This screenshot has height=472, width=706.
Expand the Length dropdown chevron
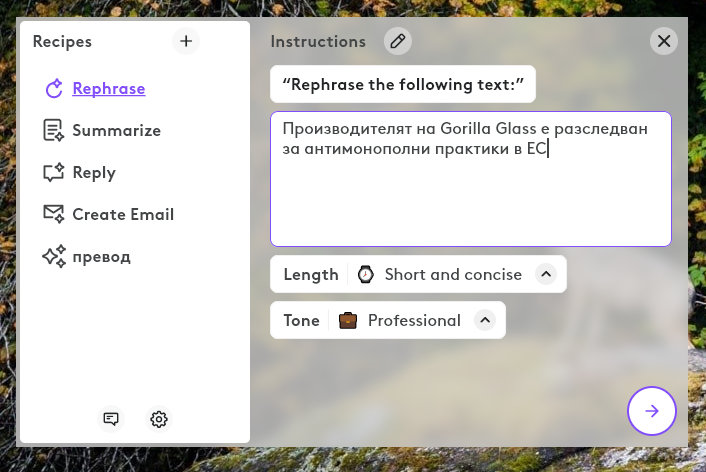545,274
